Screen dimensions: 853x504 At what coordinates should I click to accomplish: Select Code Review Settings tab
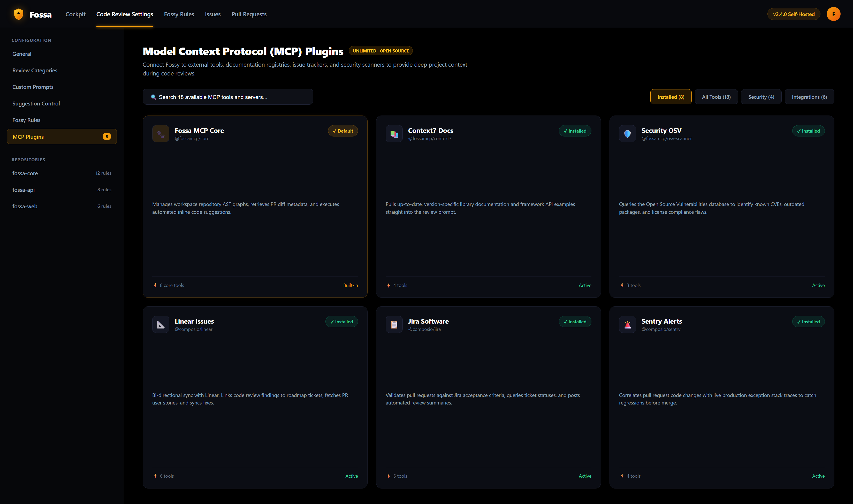125,14
